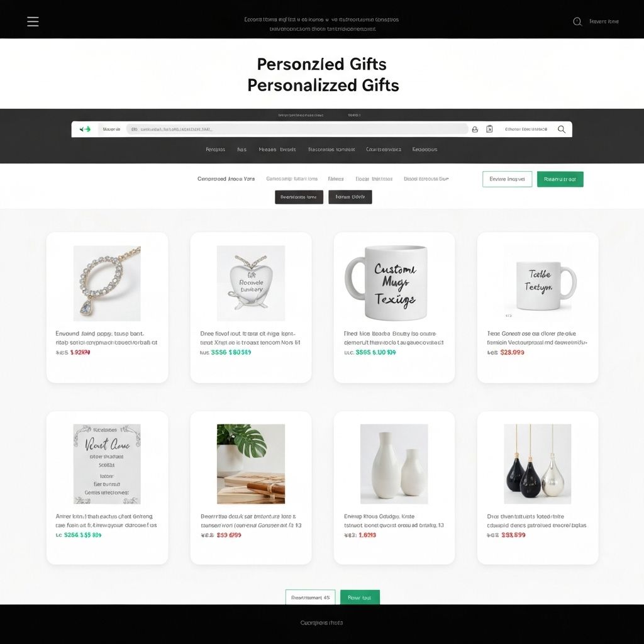
Task: Open the diamond pendant necklace product image
Action: coord(107,284)
